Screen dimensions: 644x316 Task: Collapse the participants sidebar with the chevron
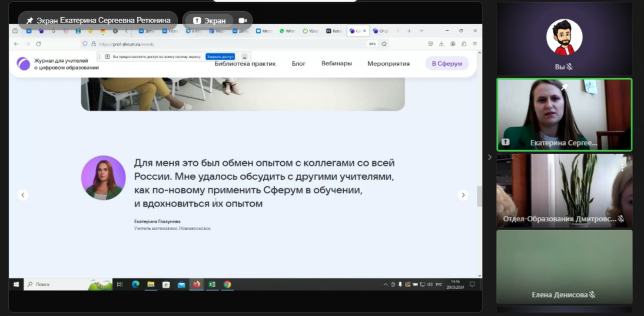(490, 157)
